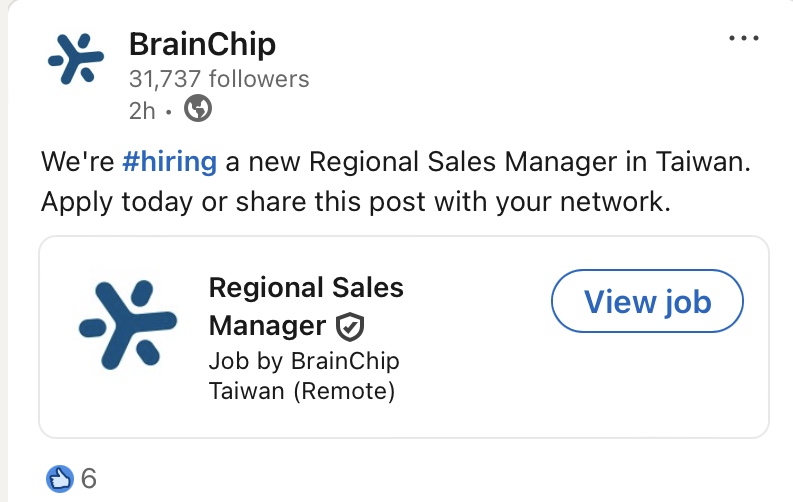Click the BrainChip logo inside the job card

128,323
